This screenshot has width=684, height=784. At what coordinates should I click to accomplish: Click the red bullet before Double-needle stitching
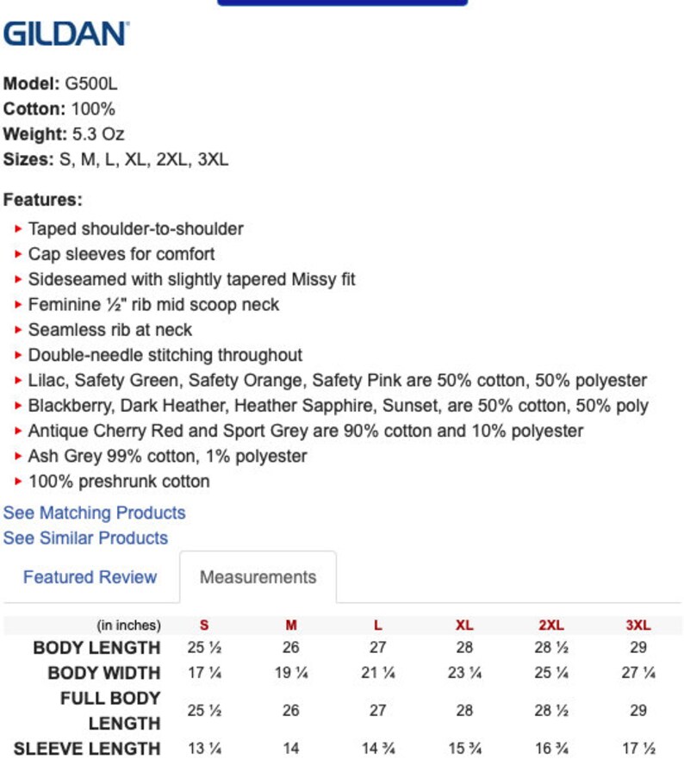coord(18,356)
